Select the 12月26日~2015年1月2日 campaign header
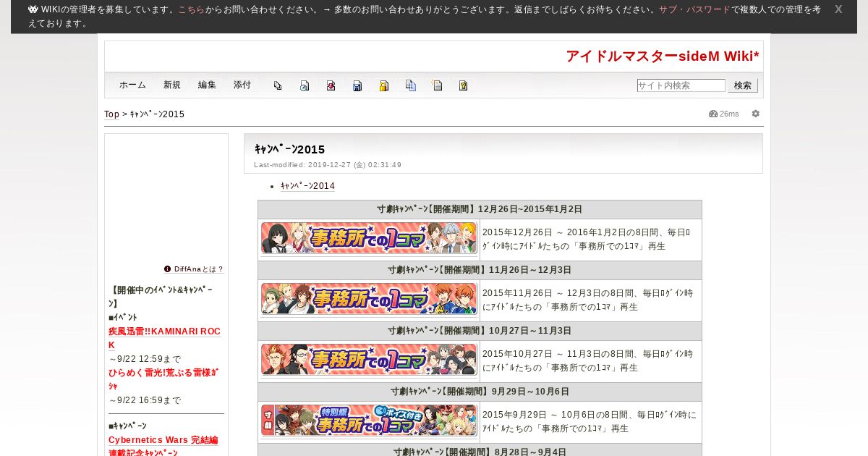Viewport: 868px width, 456px height. [480, 209]
